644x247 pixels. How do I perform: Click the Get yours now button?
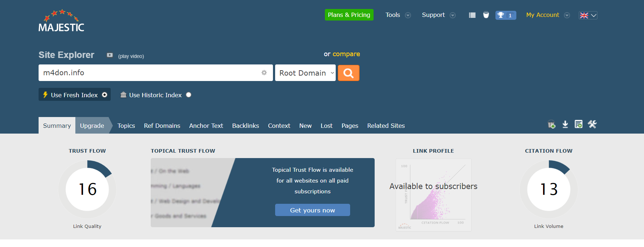coord(313,210)
